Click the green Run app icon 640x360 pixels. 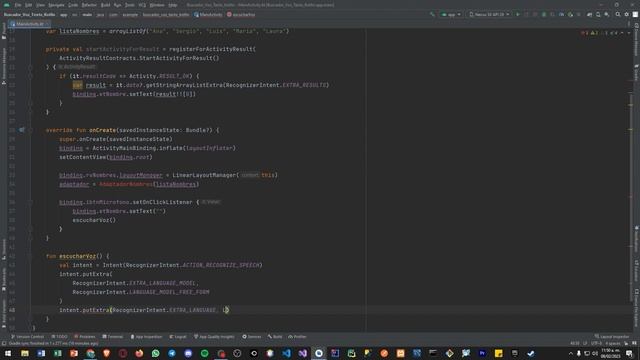[x=518, y=14]
